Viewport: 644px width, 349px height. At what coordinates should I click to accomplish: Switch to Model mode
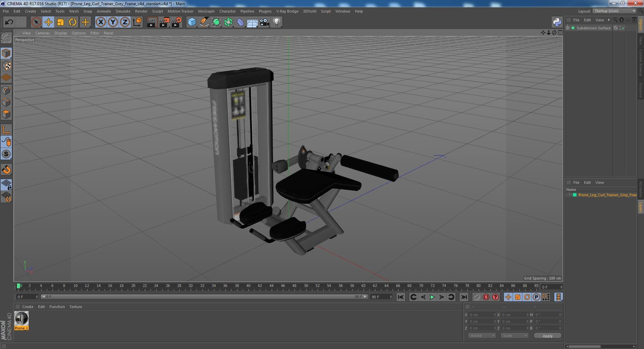[6, 53]
